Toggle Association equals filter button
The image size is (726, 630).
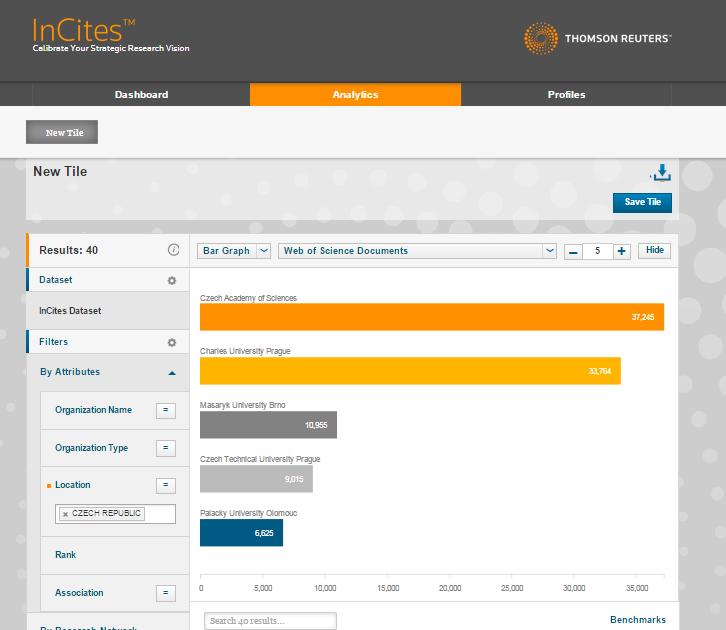[166, 593]
